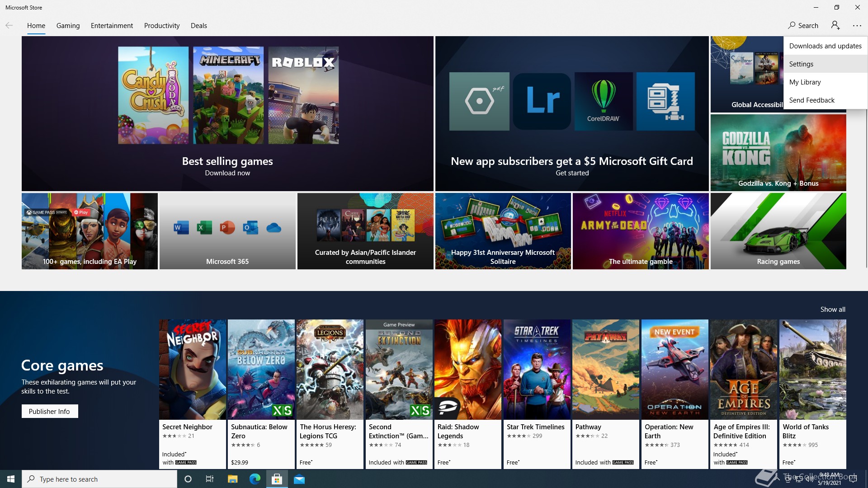Open the Microsoft Solitaire anniversary tile
The height and width of the screenshot is (488, 868).
pos(503,231)
